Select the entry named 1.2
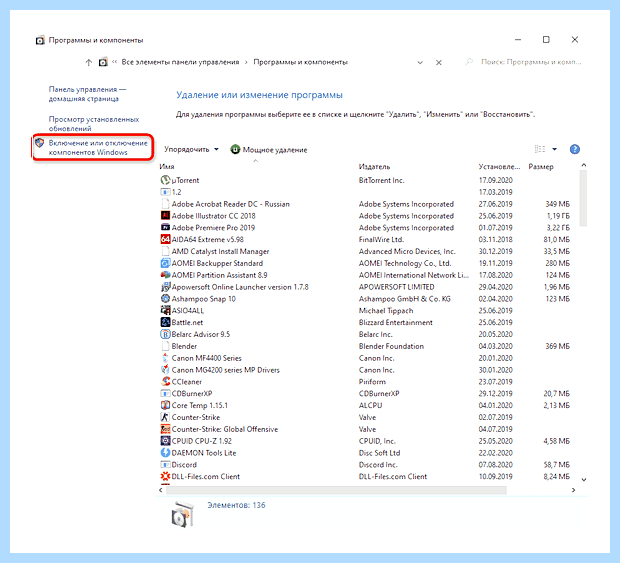 (x=176, y=192)
